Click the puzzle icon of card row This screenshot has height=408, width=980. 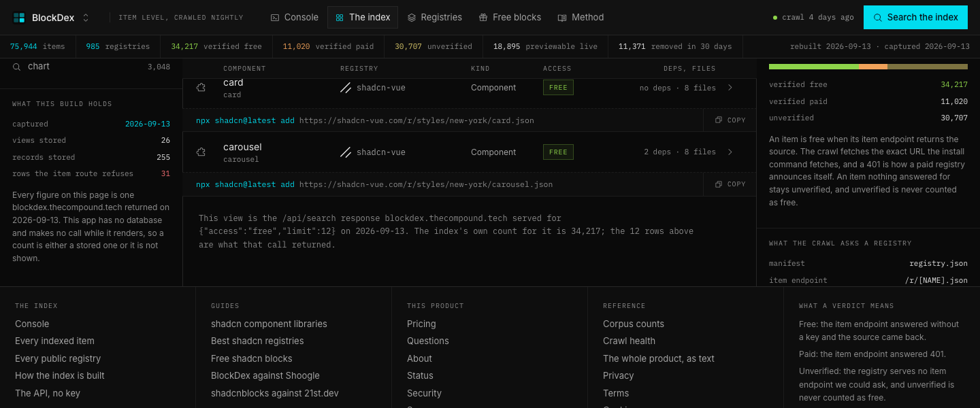coord(201,88)
